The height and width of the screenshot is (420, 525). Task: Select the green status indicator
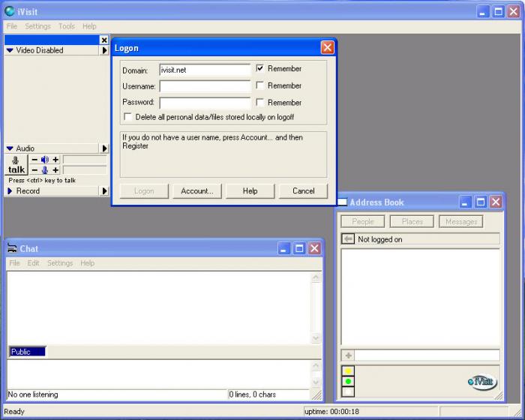348,381
